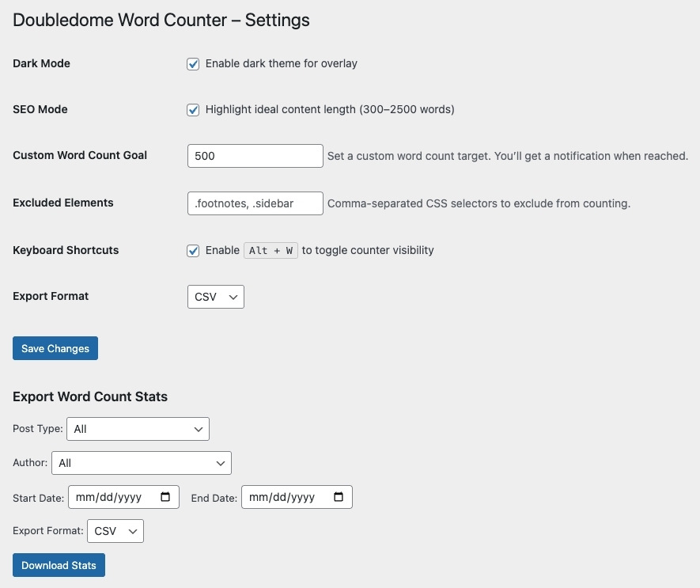Open the Start Date calendar picker
Viewport: 700px width, 588px height.
[x=165, y=497]
